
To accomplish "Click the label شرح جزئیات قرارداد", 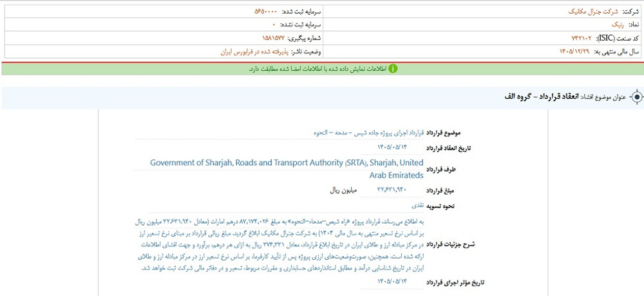I will (452, 244).
